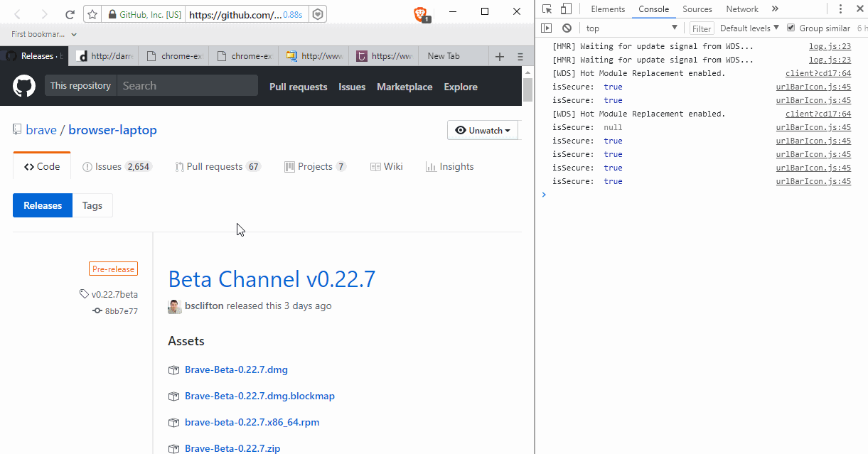Activate the DevTools inspect element icon
The height and width of the screenshot is (454, 868).
pos(547,9)
